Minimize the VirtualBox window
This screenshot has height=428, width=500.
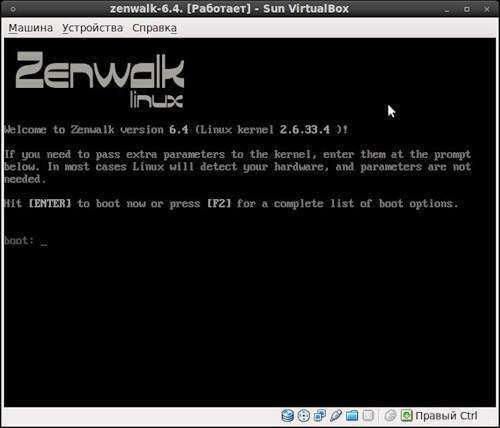pos(447,9)
